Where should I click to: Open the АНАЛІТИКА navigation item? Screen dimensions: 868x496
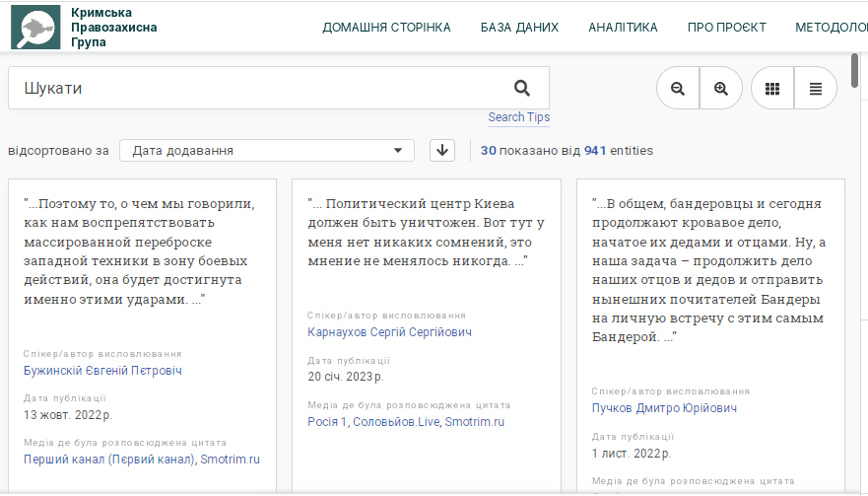[623, 28]
